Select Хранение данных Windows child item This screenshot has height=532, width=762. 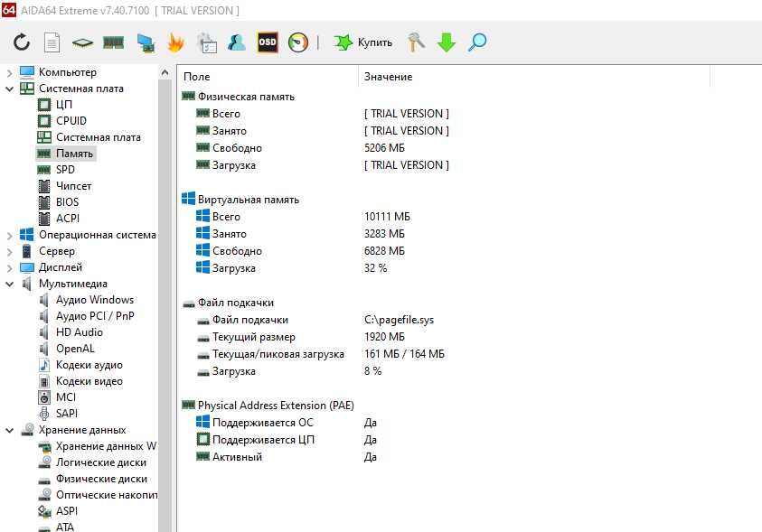point(106,446)
